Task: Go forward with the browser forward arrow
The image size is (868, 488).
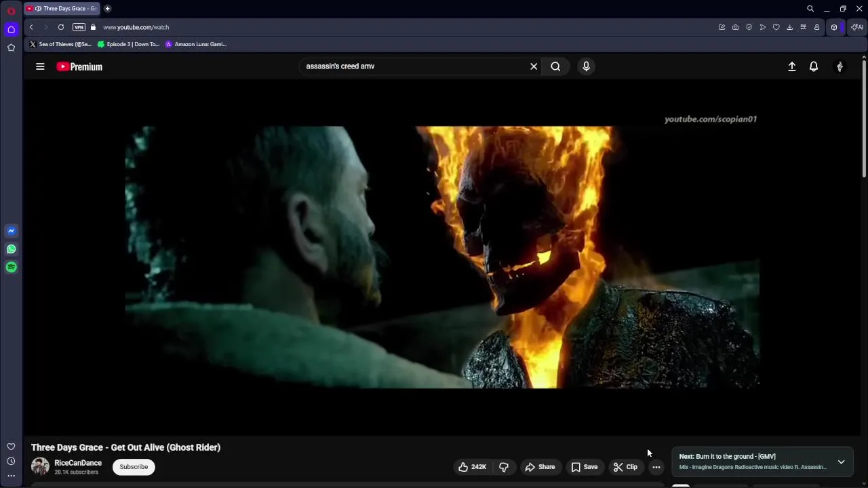Action: 45,27
